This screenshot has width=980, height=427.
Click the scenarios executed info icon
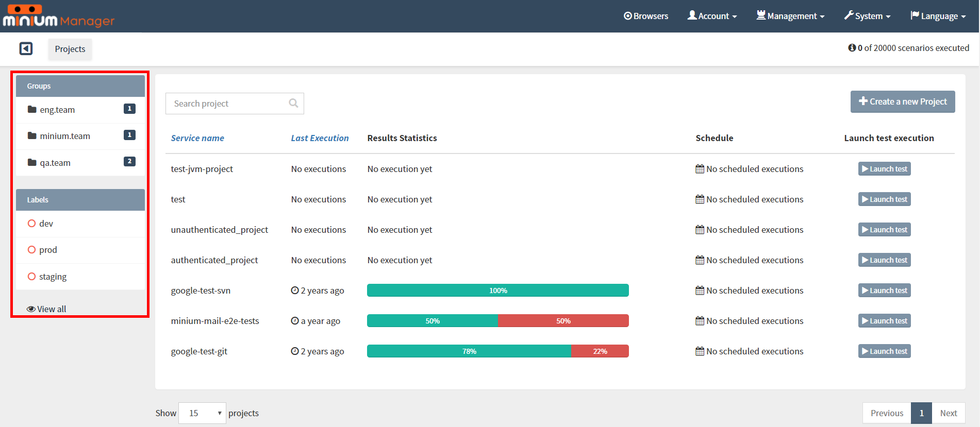point(852,48)
